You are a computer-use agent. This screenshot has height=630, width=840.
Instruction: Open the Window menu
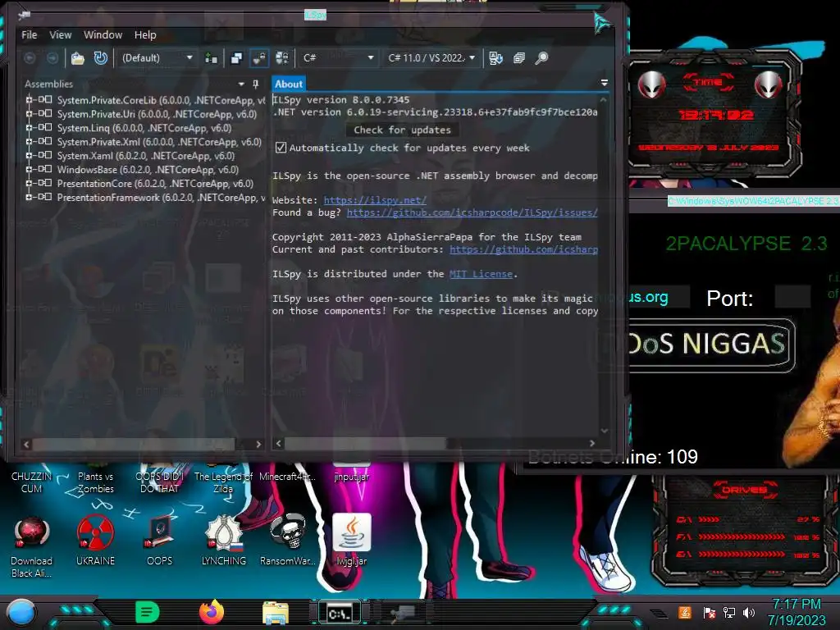103,34
